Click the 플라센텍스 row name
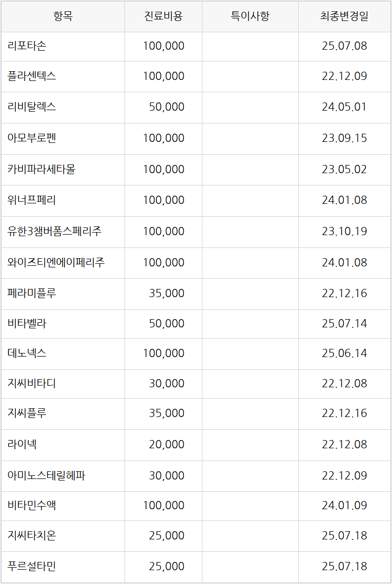This screenshot has height=584, width=392. point(32,76)
